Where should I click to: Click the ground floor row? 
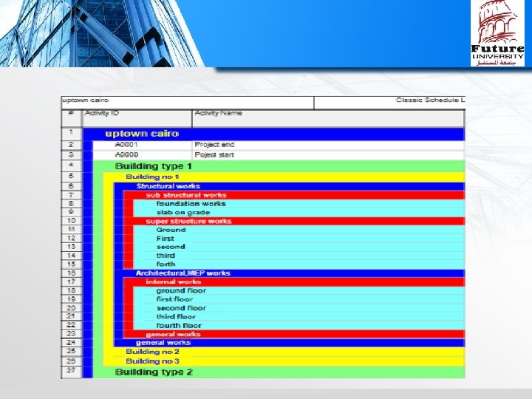(299, 291)
